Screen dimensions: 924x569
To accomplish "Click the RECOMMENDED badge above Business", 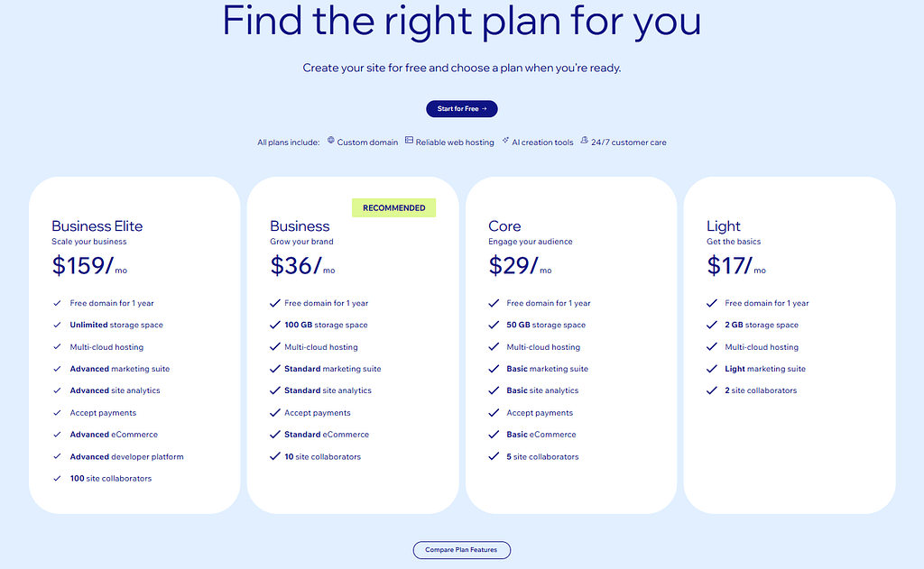I will [x=393, y=206].
